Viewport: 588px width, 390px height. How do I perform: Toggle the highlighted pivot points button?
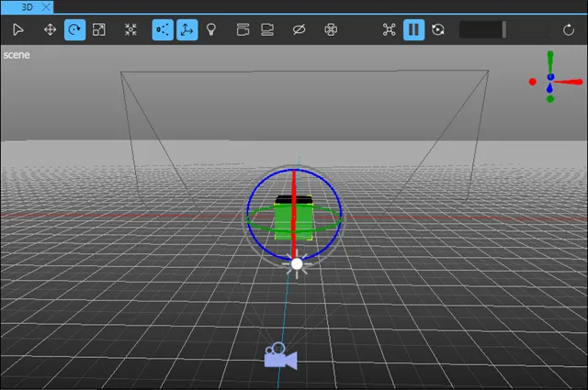click(163, 29)
